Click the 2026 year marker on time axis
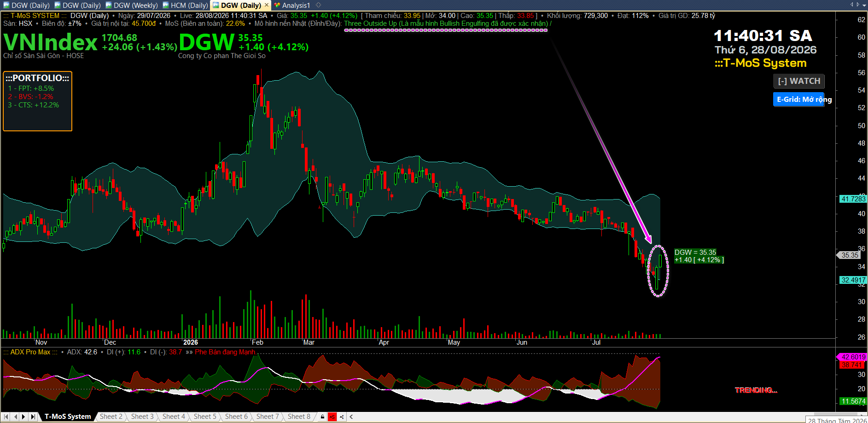The height and width of the screenshot is (423, 868). click(191, 342)
